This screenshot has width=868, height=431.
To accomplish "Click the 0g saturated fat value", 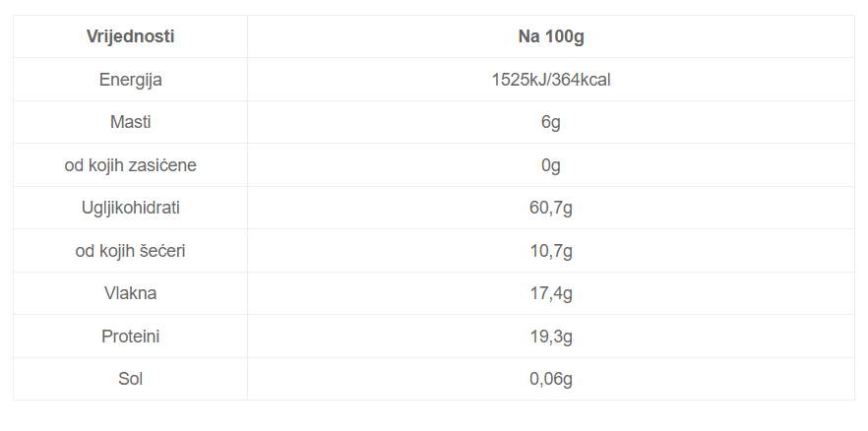I will pos(551,165).
